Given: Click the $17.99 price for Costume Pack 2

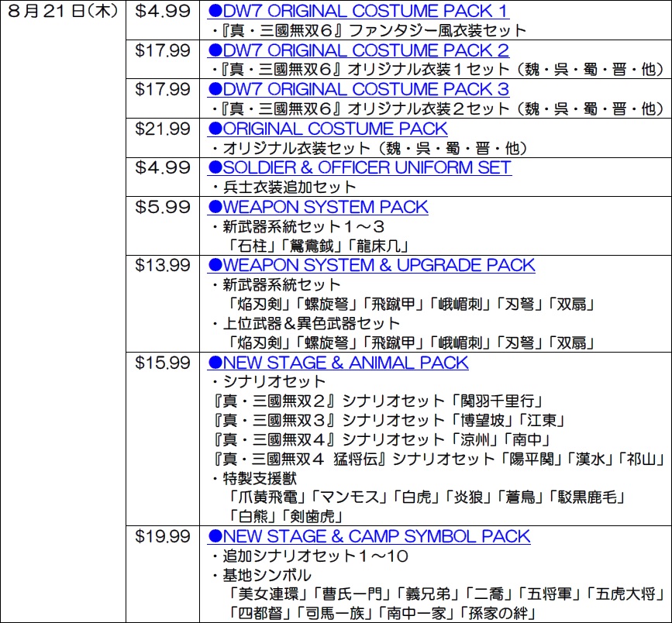Looking at the screenshot, I should tap(163, 50).
